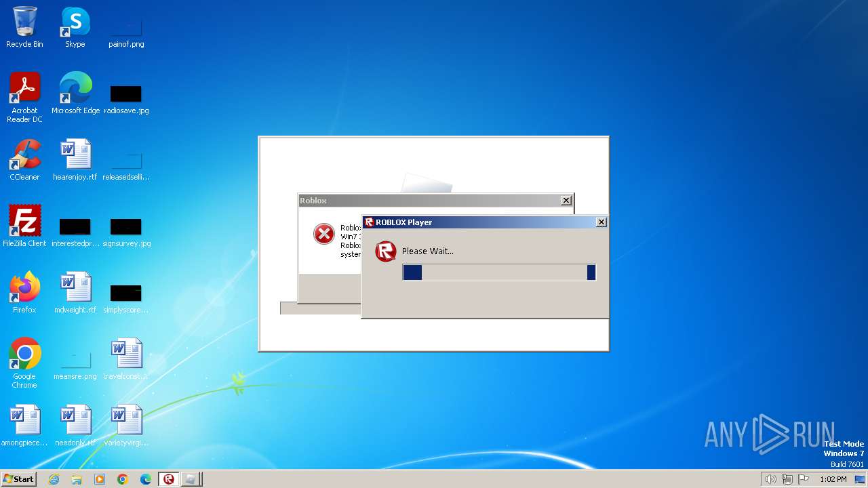Open the Start menu

[19, 479]
